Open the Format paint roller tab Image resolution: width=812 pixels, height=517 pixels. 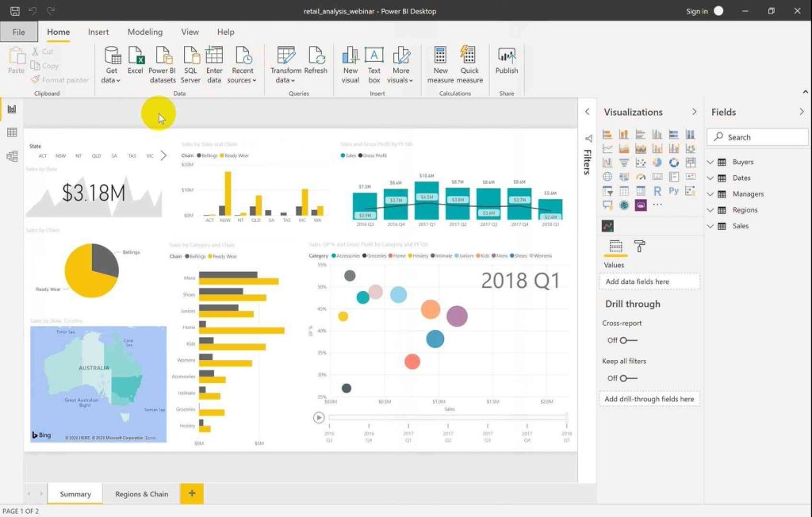(640, 246)
